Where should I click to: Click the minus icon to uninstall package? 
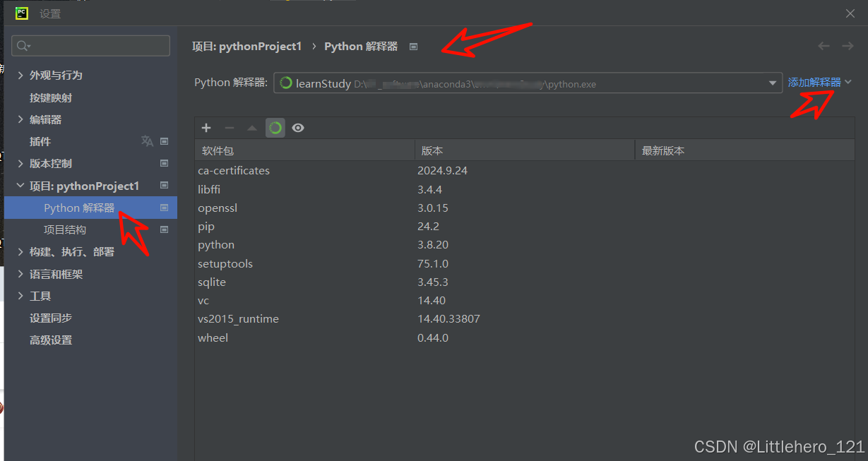tap(229, 128)
